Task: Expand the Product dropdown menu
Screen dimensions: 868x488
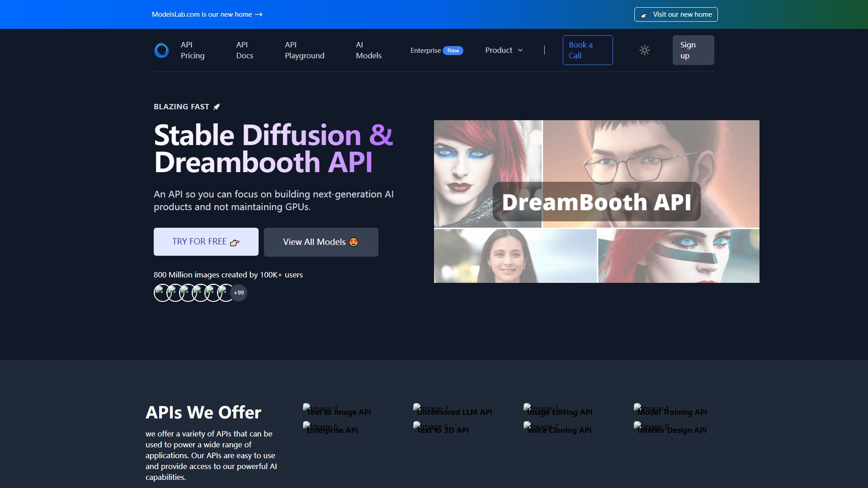Action: coord(503,50)
